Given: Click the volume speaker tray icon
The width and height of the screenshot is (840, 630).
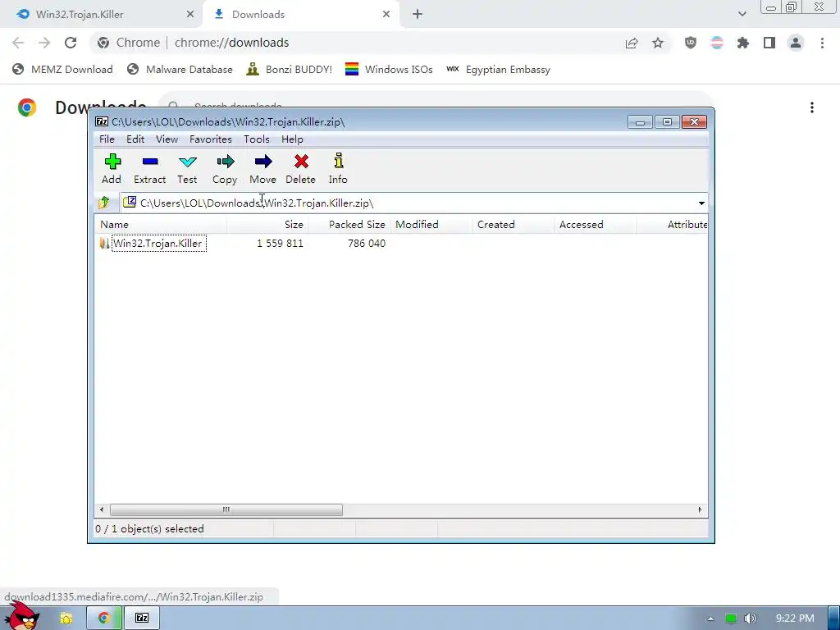Looking at the screenshot, I should click(750, 619).
